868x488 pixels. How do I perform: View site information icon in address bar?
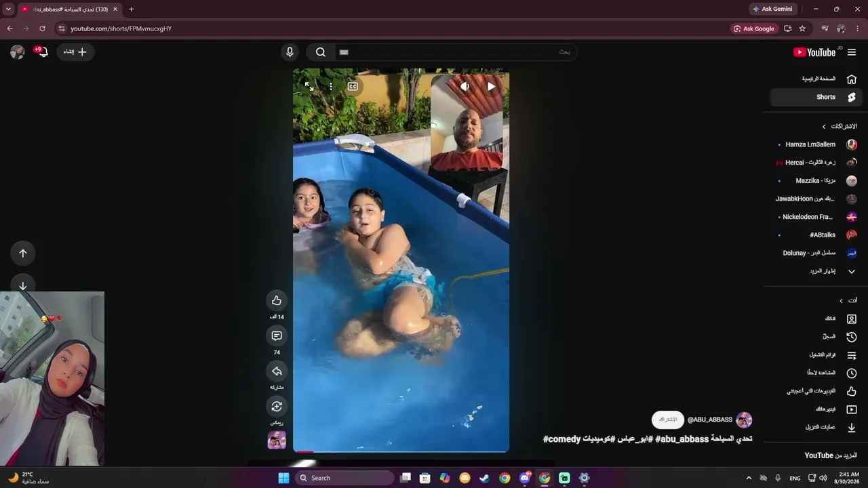click(62, 28)
